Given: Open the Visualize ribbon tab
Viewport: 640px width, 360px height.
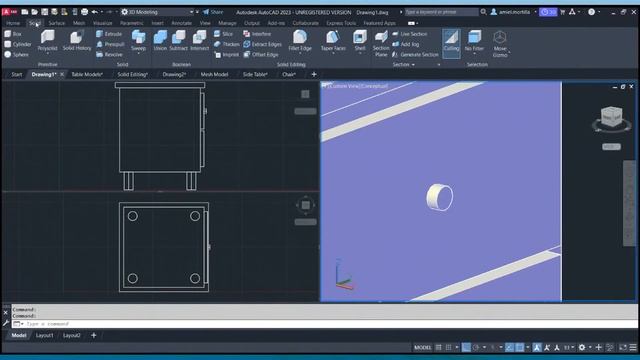Looking at the screenshot, I should [102, 23].
